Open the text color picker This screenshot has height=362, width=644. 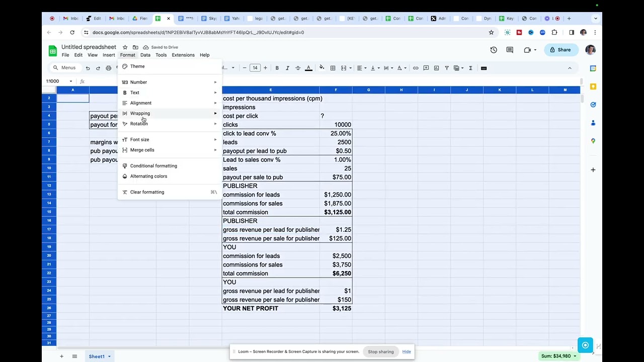(308, 68)
